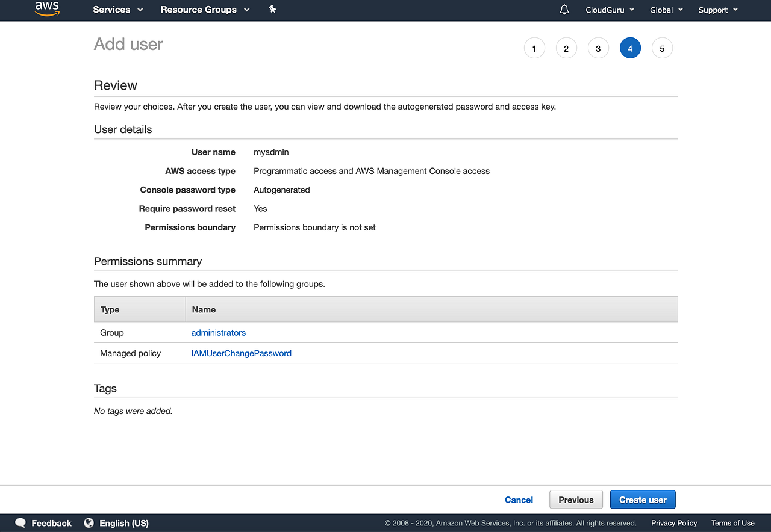The image size is (771, 532).
Task: Click the Create user button
Action: [x=643, y=500]
